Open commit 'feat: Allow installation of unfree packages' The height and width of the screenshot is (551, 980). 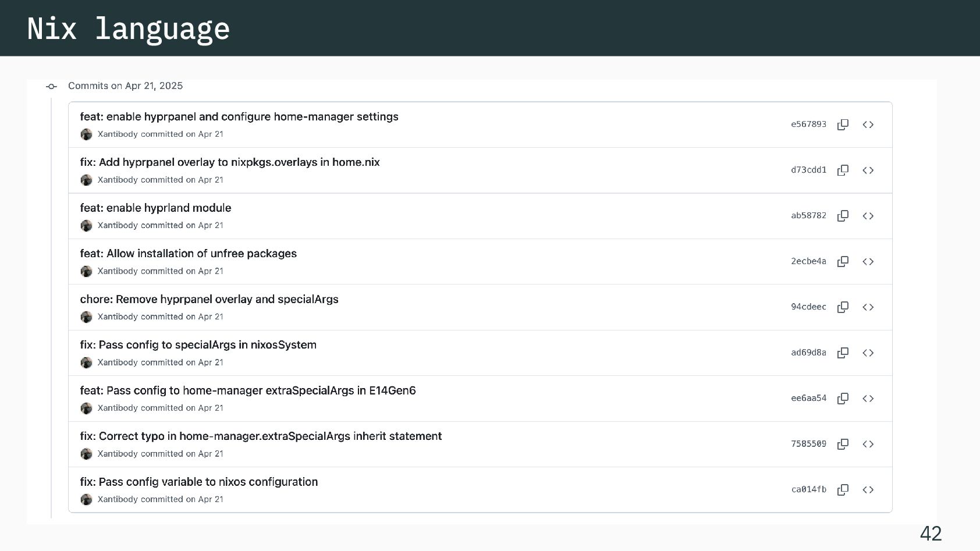click(x=189, y=254)
